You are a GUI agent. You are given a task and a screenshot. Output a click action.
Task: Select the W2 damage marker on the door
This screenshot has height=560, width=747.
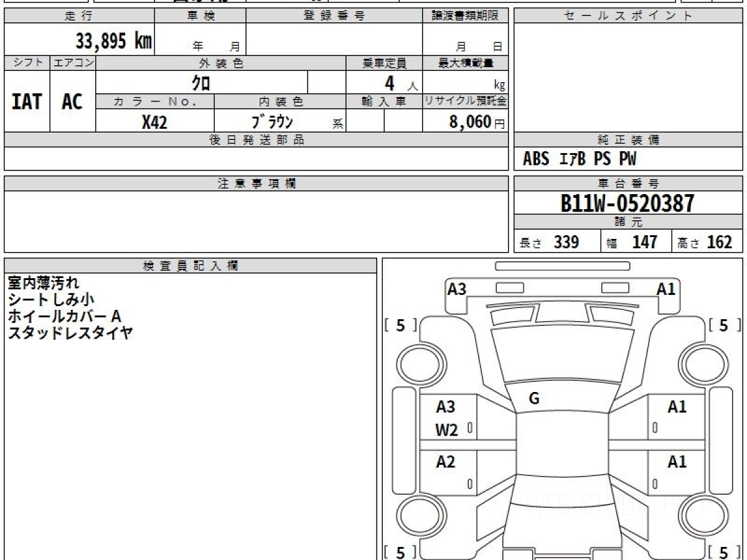pyautogui.click(x=446, y=430)
